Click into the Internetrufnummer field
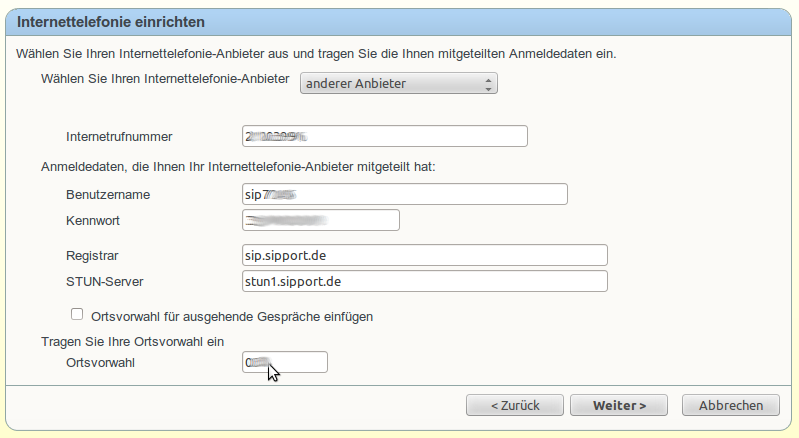This screenshot has height=438, width=799. point(384,136)
